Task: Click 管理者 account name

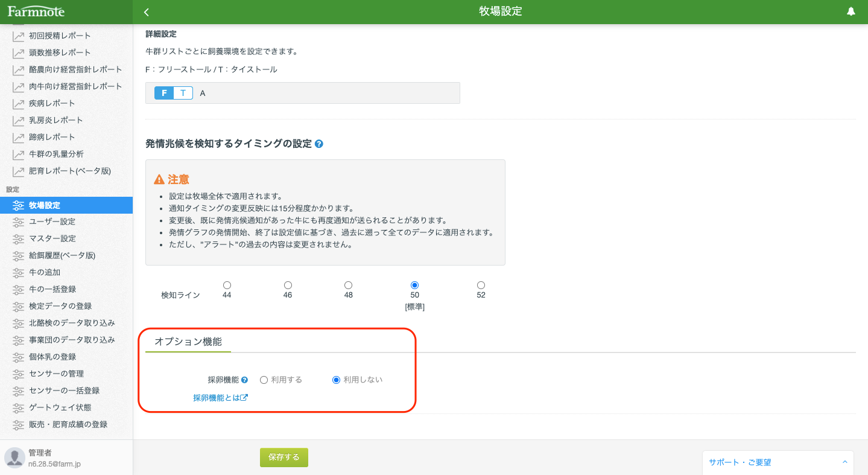Action: tap(40, 453)
